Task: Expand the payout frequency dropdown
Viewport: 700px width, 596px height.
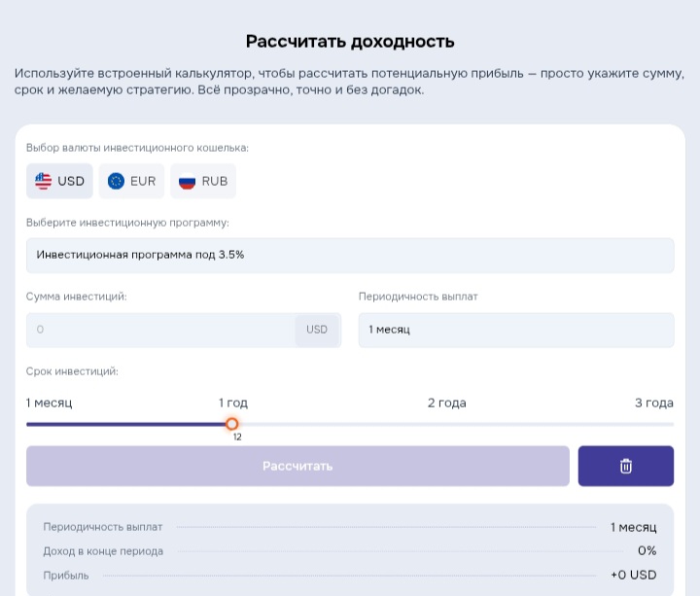Action: (515, 330)
